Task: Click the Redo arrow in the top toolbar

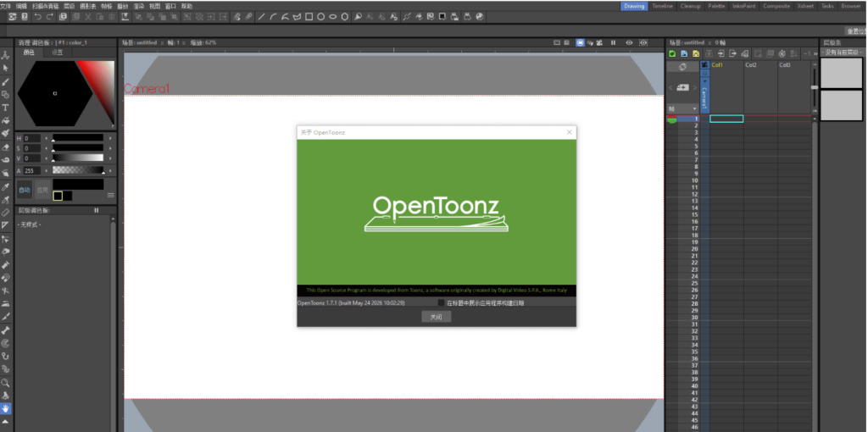Action: coord(50,17)
